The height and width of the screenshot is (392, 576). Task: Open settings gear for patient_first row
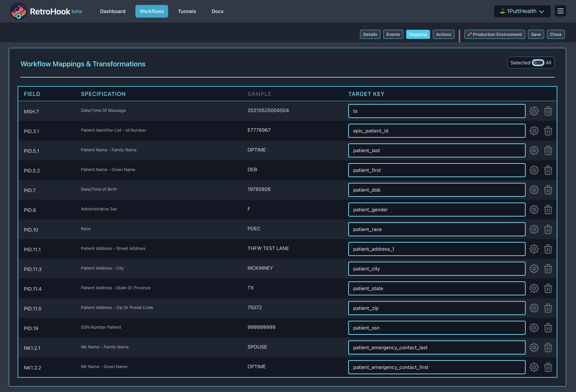click(x=534, y=170)
